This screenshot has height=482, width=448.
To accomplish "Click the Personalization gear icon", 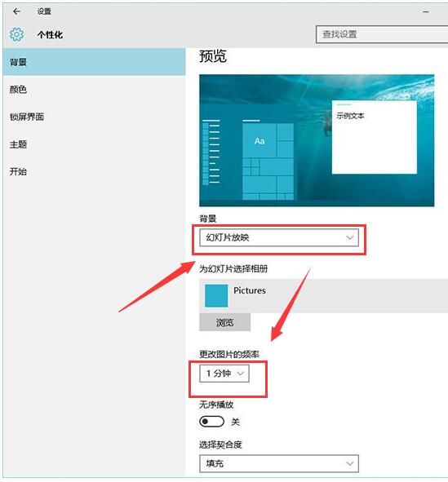I will (x=16, y=34).
